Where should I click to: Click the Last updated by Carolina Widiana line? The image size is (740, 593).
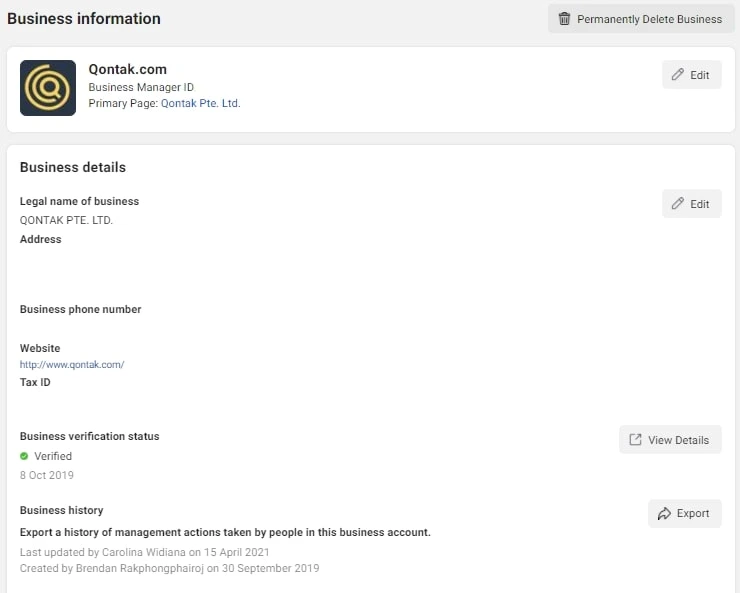(144, 552)
